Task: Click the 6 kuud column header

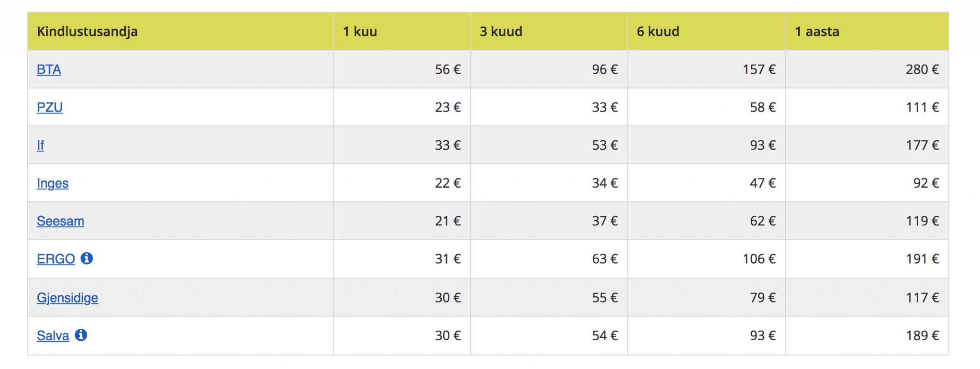Action: (657, 32)
